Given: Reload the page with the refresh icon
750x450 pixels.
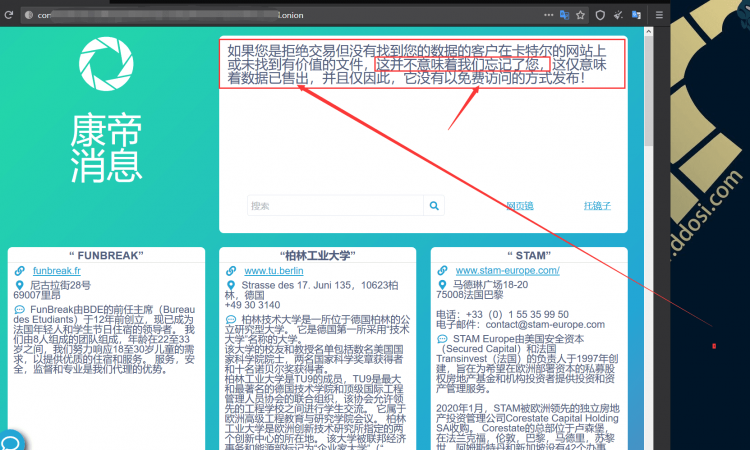Looking at the screenshot, I should [8, 15].
